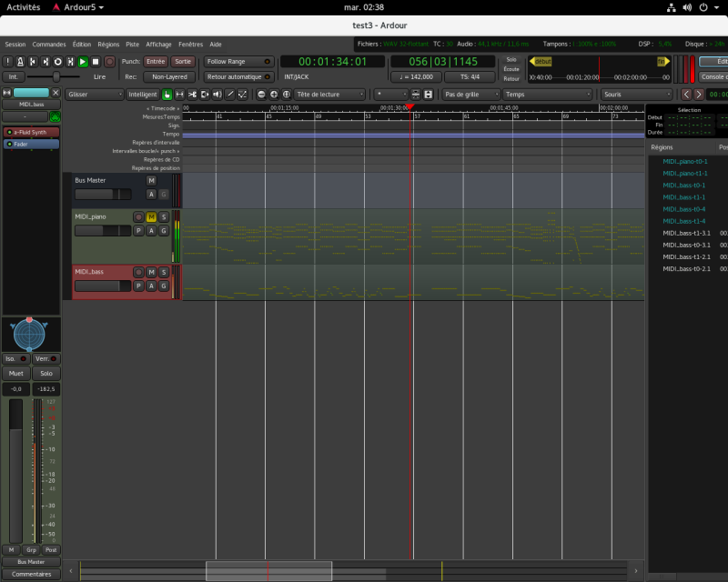Nudge playhead backward arrow button
Screen dimensions: 728x582
pos(686,95)
